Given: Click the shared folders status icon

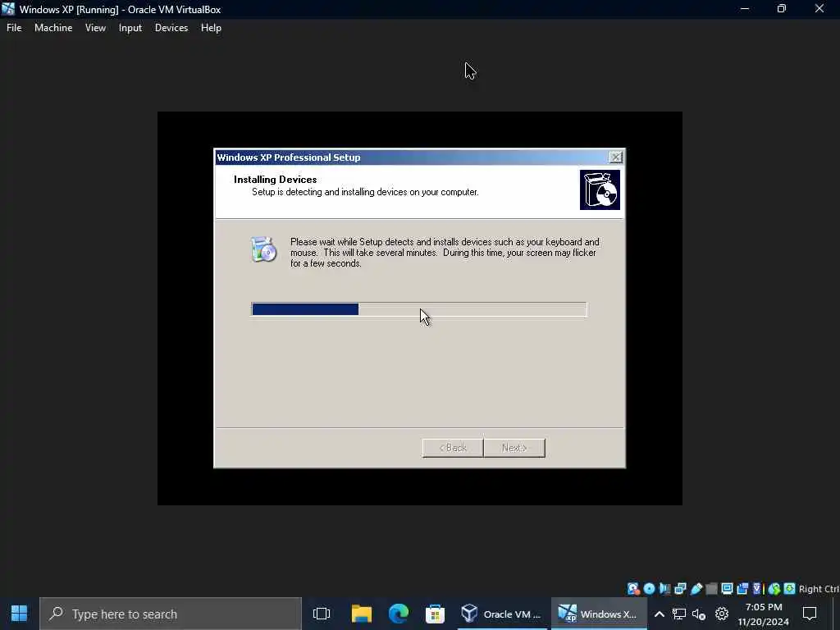Looking at the screenshot, I should 711,589.
